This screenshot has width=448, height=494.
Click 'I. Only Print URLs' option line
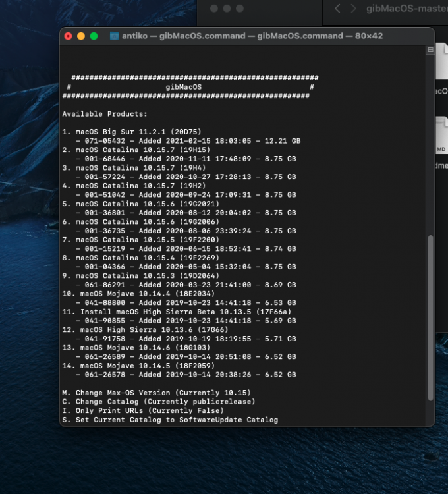(143, 410)
